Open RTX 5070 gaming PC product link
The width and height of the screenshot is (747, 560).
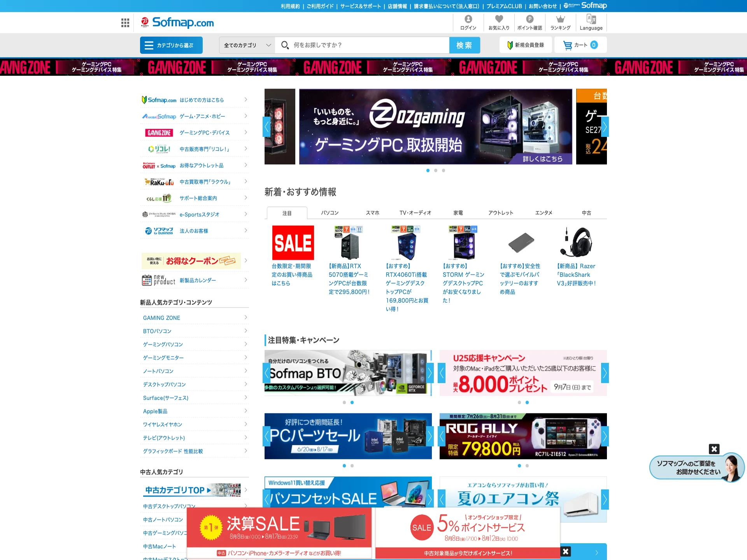(x=349, y=279)
